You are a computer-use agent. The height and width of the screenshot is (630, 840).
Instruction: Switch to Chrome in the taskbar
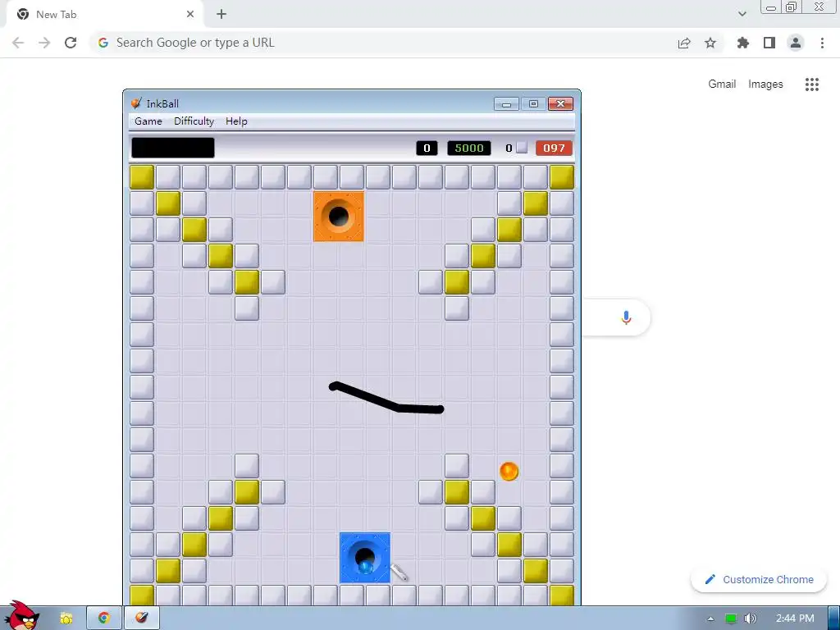(x=104, y=619)
